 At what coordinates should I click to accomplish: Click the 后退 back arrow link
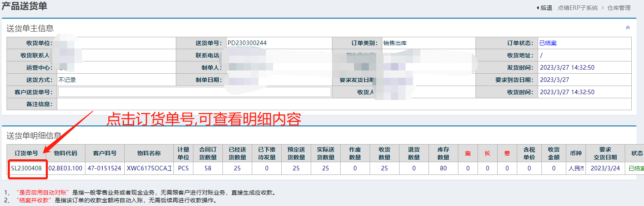click(545, 8)
